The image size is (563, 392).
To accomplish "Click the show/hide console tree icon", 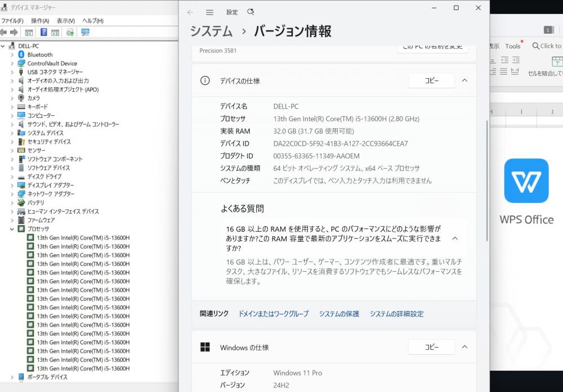I will (x=29, y=32).
